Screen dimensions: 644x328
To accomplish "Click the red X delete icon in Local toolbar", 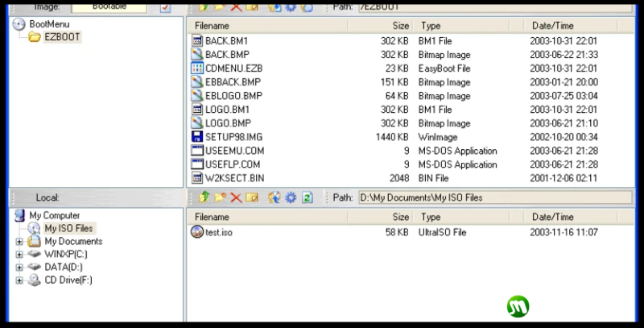I will [x=236, y=197].
